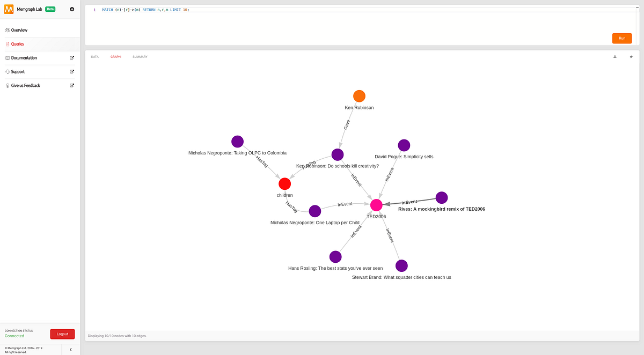
Task: Logout from the database connection
Action: (62, 334)
